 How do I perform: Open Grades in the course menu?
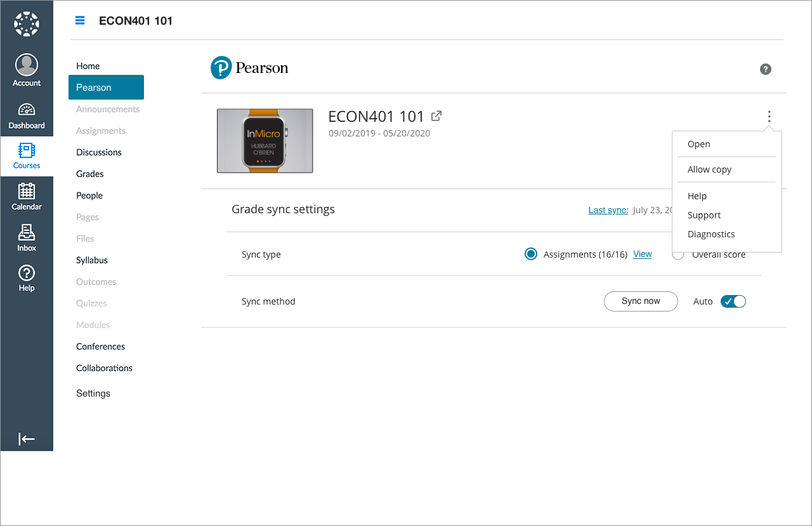pyautogui.click(x=90, y=174)
